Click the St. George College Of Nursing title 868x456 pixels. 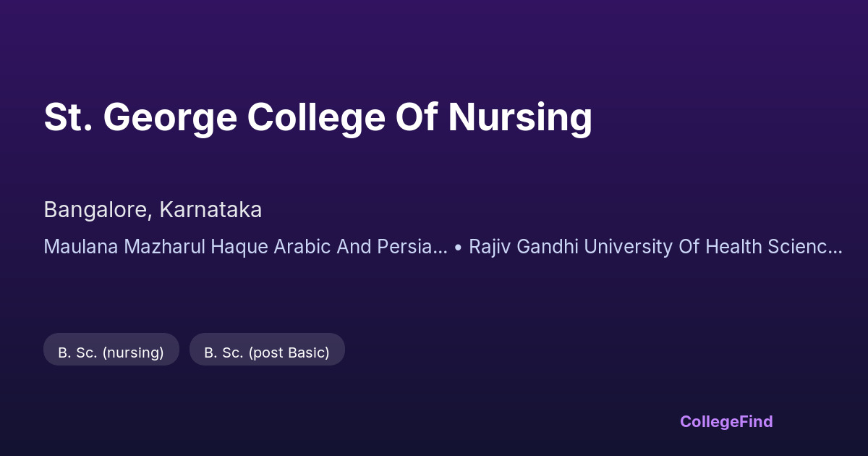tap(318, 118)
